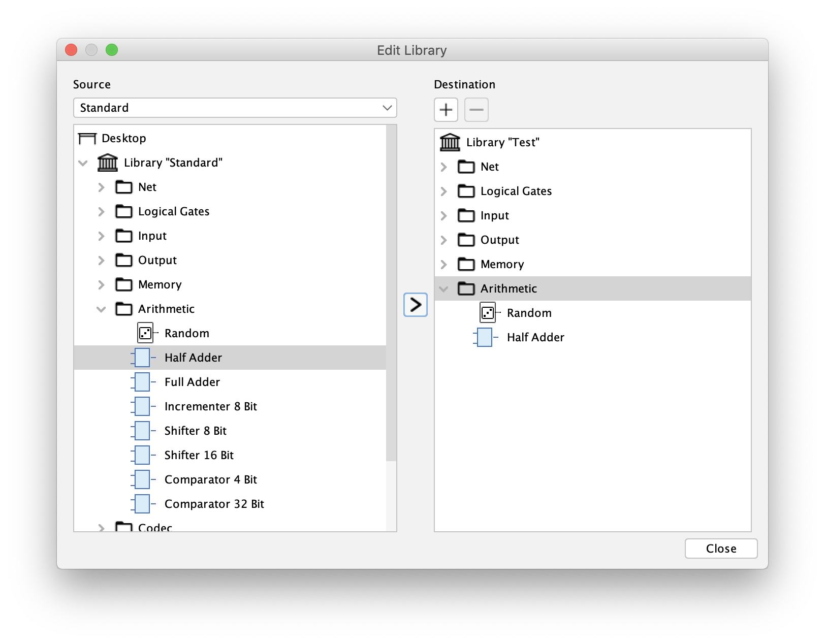Select Comparator 4 Bit component
The width and height of the screenshot is (825, 644).
(x=210, y=479)
